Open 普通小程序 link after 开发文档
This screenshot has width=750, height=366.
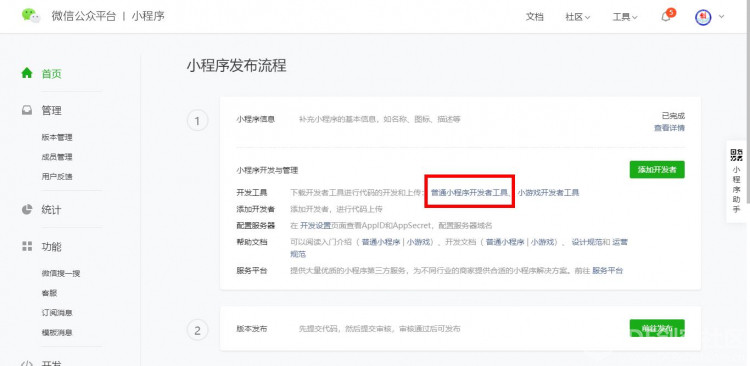tap(506, 242)
